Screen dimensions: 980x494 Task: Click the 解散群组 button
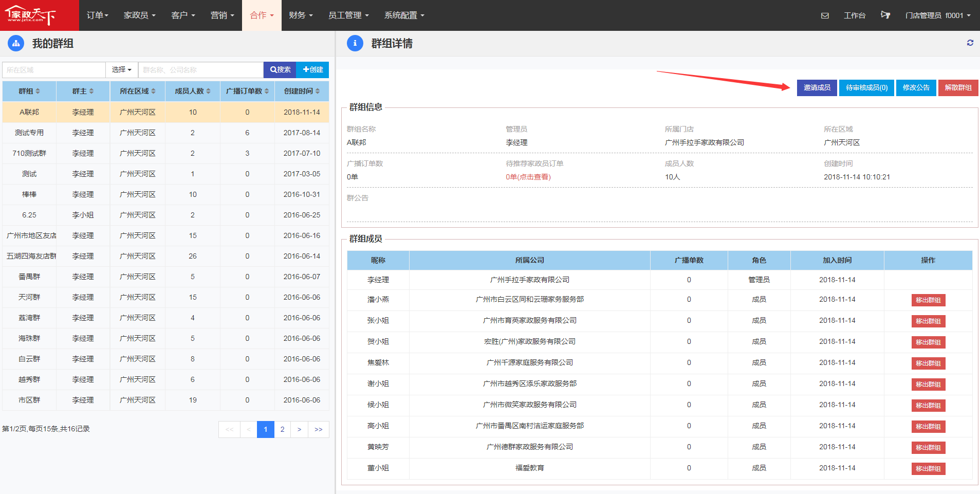[958, 88]
